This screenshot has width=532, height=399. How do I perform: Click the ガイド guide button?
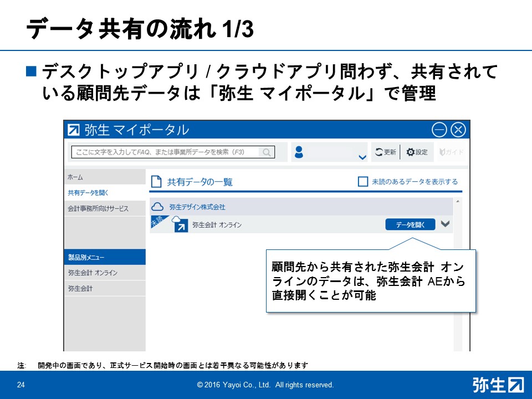[451, 152]
